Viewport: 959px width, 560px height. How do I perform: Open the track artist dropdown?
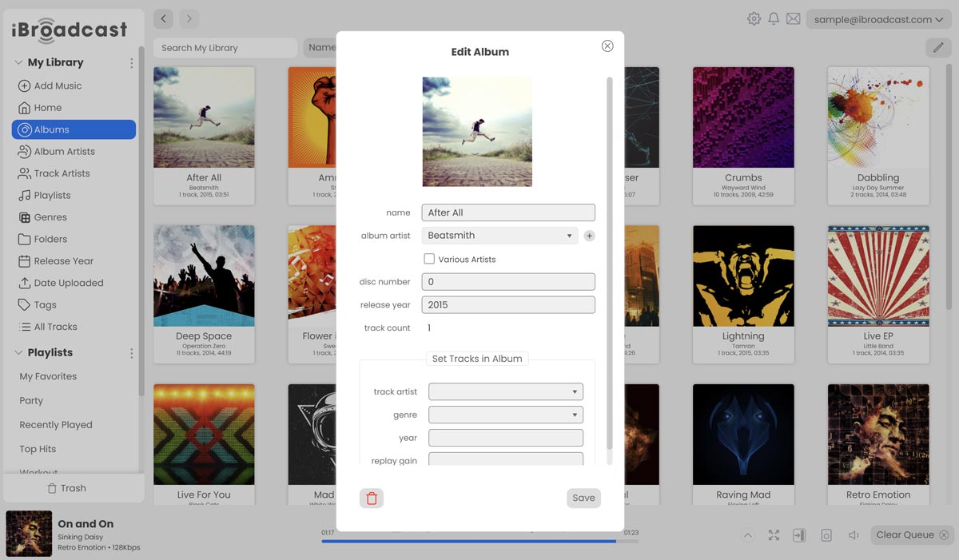coord(505,391)
